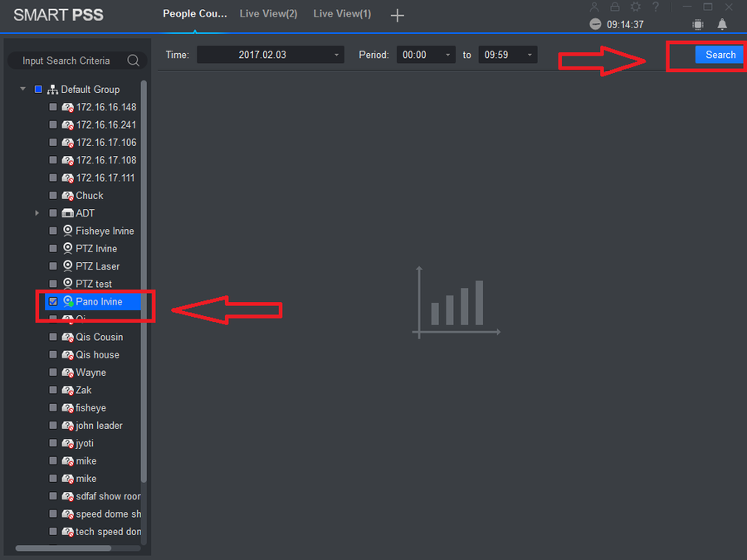Open the Period end time dropdown 09:59

(x=507, y=55)
